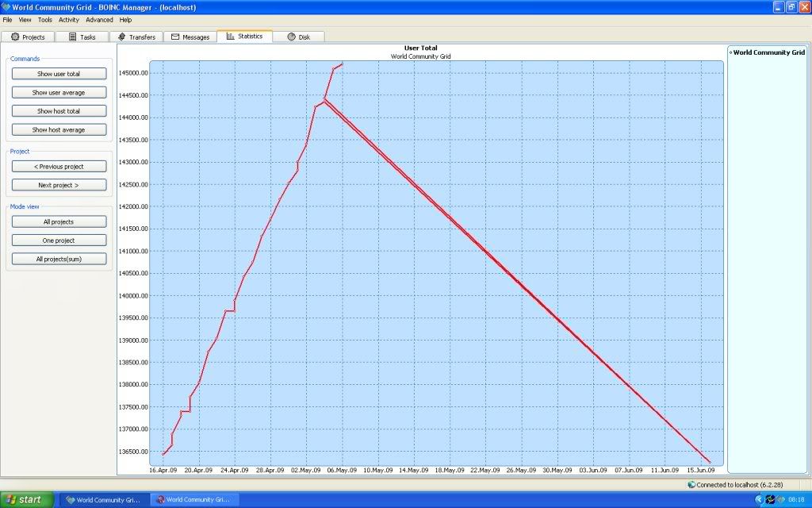Click the BOINC Manager title bar icon
812x508 pixels.
point(6,6)
